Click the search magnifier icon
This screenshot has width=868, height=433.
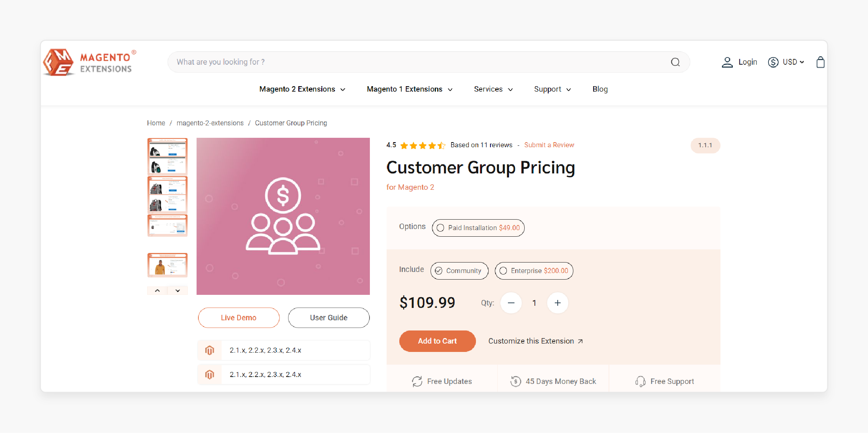675,62
